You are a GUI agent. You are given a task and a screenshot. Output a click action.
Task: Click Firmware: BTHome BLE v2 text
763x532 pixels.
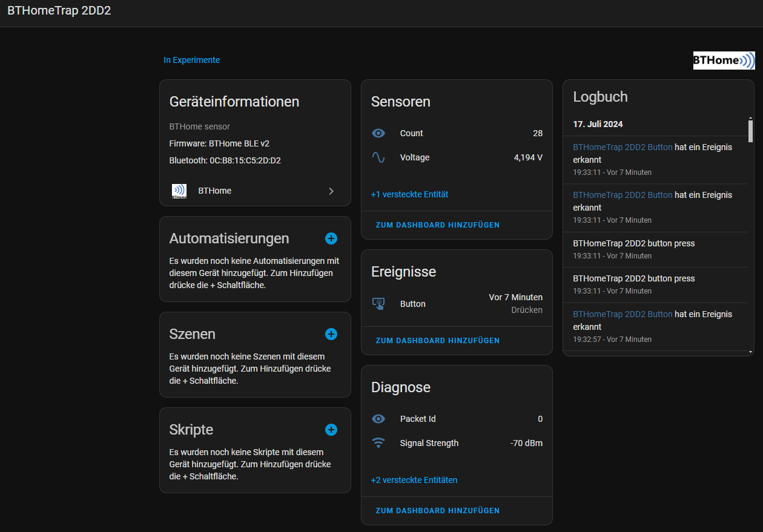click(x=219, y=144)
